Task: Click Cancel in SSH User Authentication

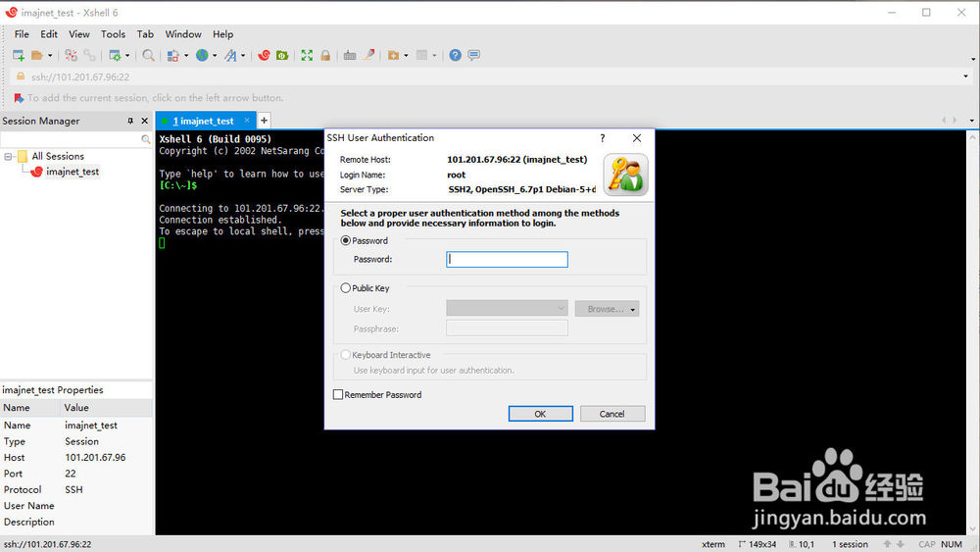Action: 612,414
